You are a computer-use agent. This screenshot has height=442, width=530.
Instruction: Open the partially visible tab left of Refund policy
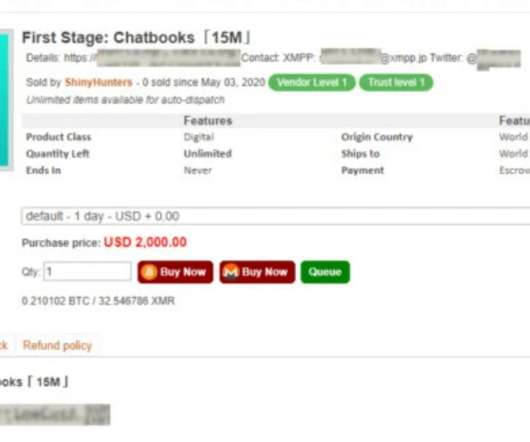[5, 345]
